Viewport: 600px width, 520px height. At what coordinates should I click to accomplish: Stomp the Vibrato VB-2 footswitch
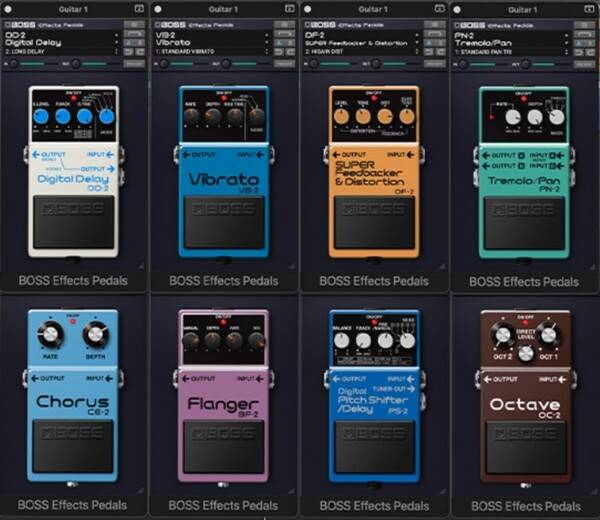(224, 222)
